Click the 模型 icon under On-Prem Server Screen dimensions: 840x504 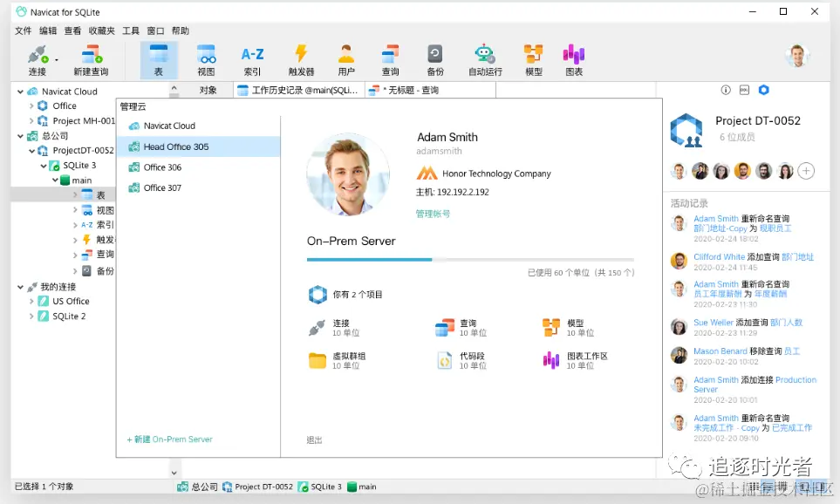pos(551,327)
